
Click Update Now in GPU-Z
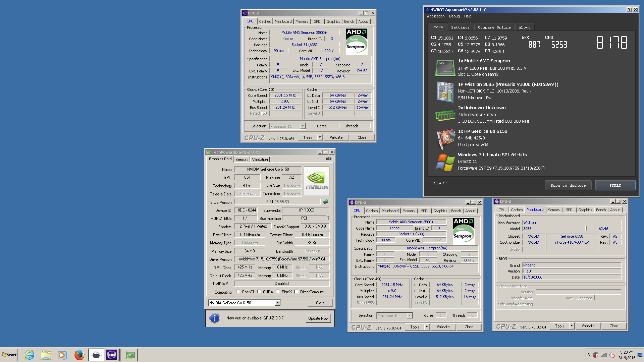pos(318,318)
